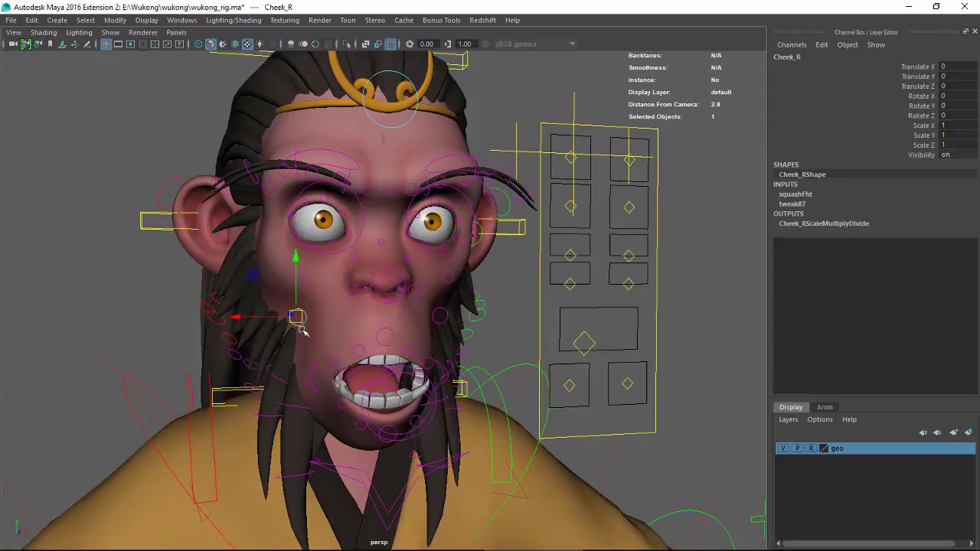Open Layers menu in Layer Editor

[x=789, y=419]
